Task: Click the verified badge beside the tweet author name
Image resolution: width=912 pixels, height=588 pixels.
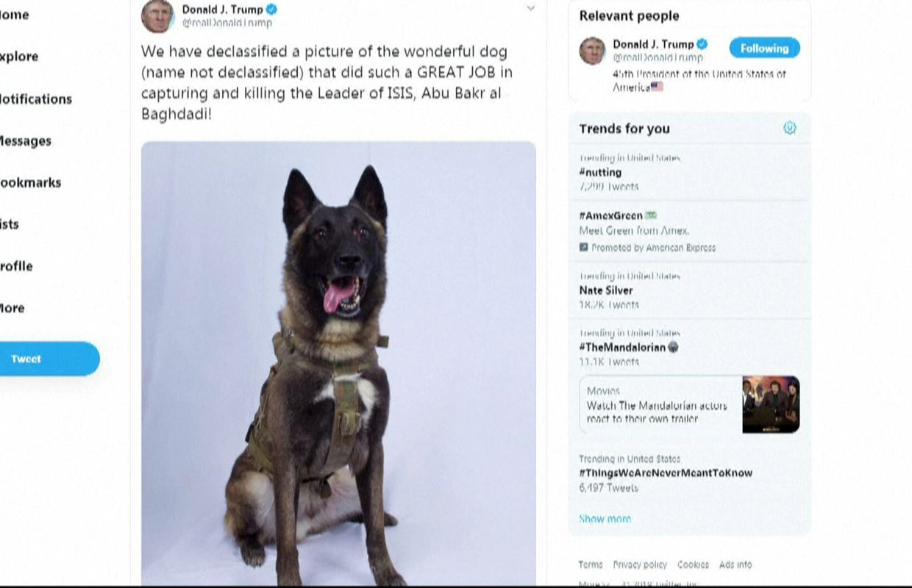Action: click(271, 10)
